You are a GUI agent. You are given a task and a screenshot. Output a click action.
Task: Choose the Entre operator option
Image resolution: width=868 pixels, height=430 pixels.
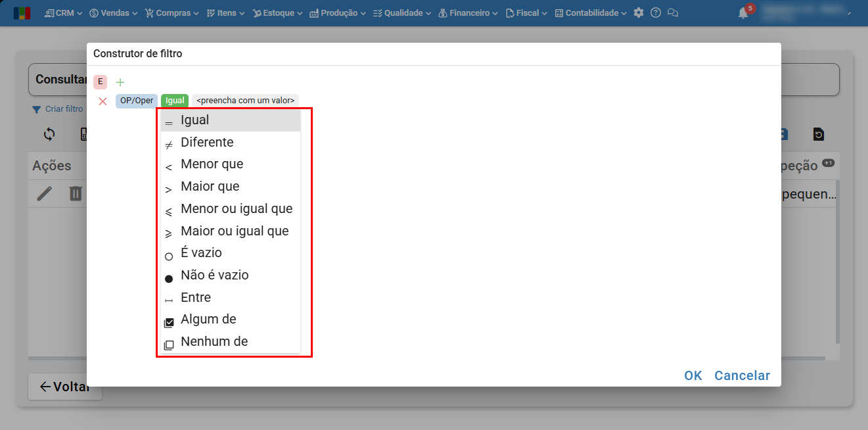pyautogui.click(x=231, y=298)
